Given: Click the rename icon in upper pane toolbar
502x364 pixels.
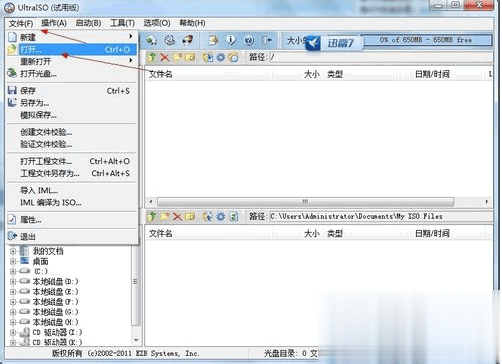Looking at the screenshot, I should (x=190, y=57).
